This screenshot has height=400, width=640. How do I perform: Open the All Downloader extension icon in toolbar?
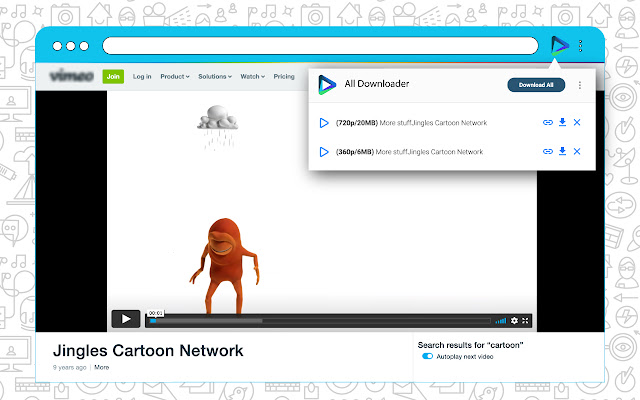[559, 46]
